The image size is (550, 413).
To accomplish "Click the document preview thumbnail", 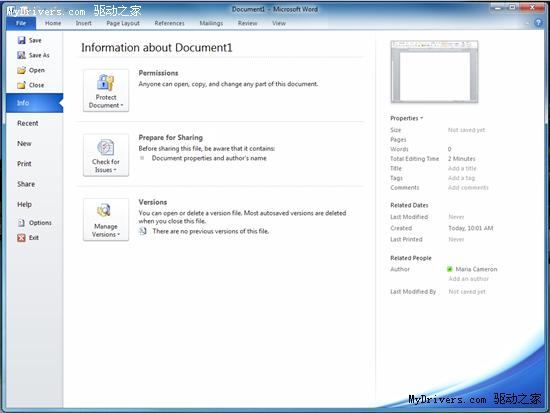I will click(x=434, y=72).
